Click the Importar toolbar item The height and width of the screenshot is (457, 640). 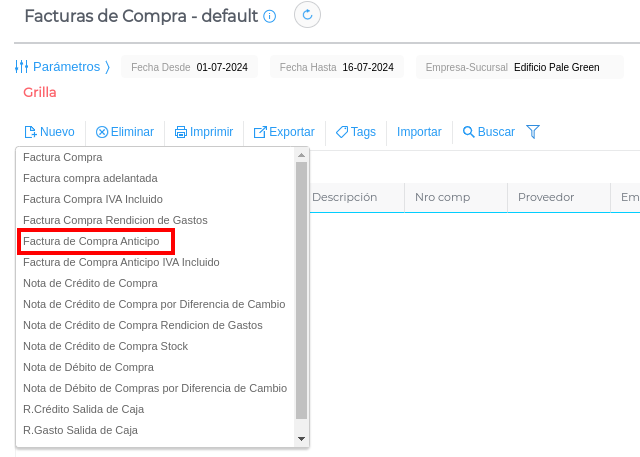coord(419,132)
